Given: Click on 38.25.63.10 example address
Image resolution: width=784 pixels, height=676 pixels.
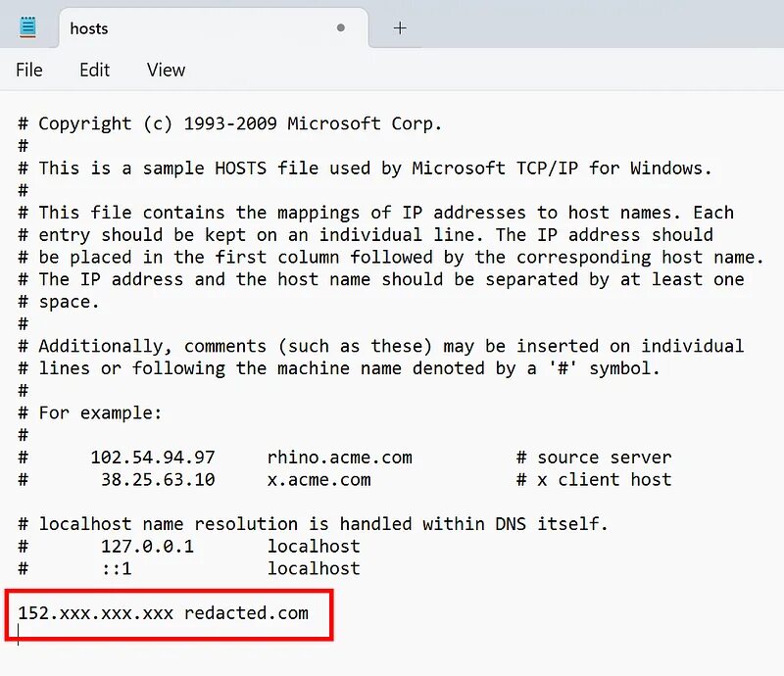Looking at the screenshot, I should click(158, 480).
